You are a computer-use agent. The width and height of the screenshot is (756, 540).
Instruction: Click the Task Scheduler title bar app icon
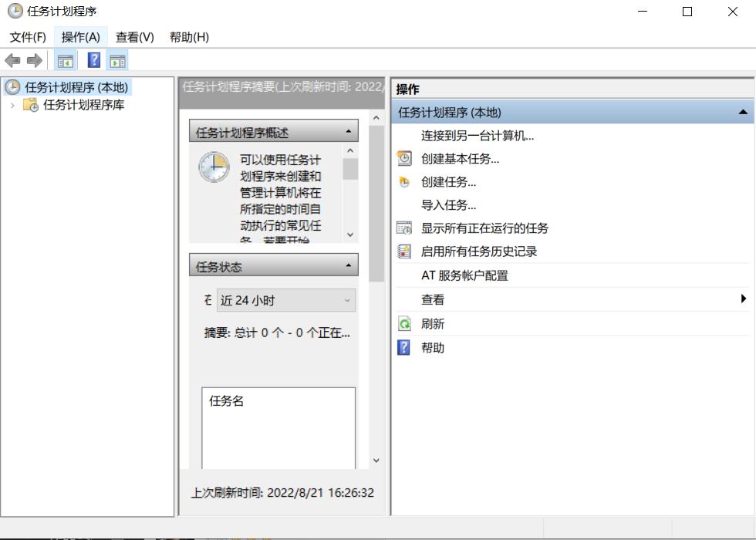tap(15, 11)
